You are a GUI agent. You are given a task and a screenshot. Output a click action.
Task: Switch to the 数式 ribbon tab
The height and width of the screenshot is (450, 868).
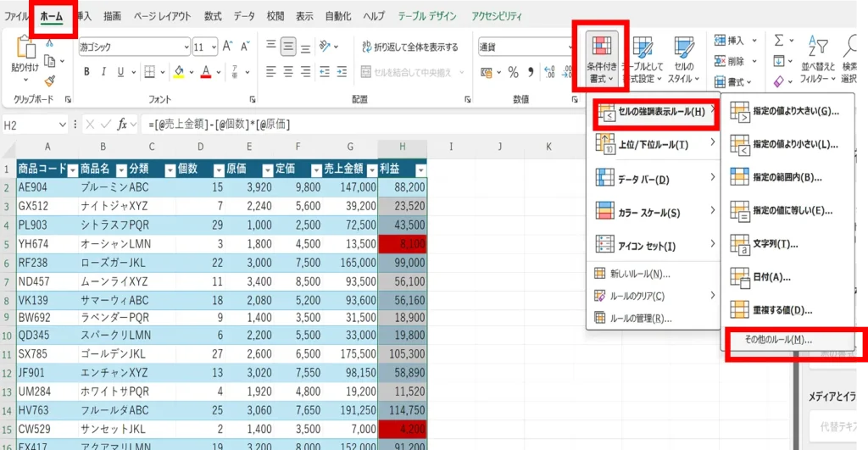point(213,16)
